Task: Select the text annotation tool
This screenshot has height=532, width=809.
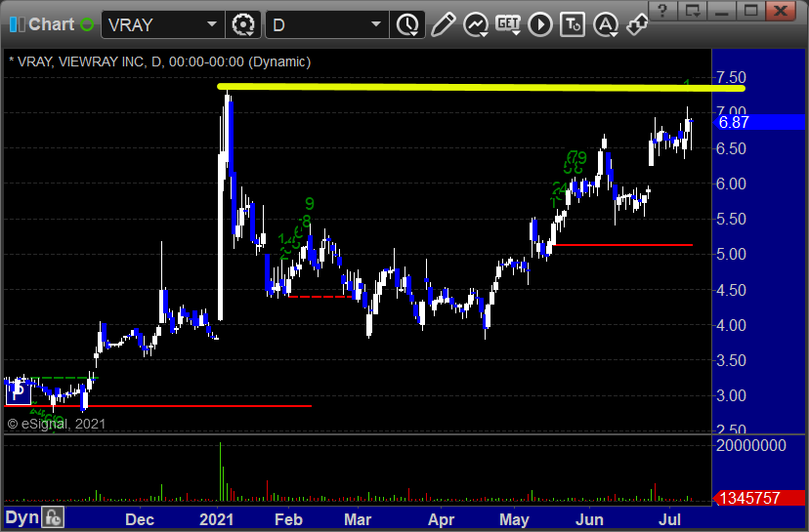Action: tap(573, 24)
